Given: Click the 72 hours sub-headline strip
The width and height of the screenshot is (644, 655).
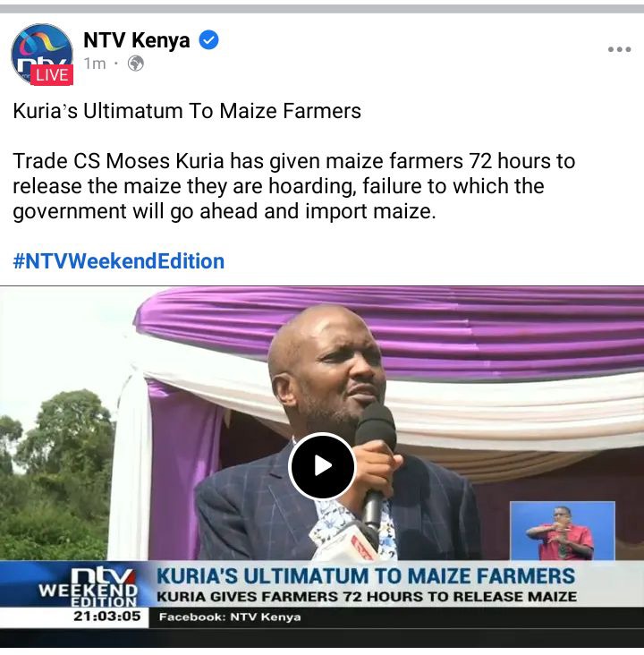Looking at the screenshot, I should pyautogui.click(x=367, y=597).
